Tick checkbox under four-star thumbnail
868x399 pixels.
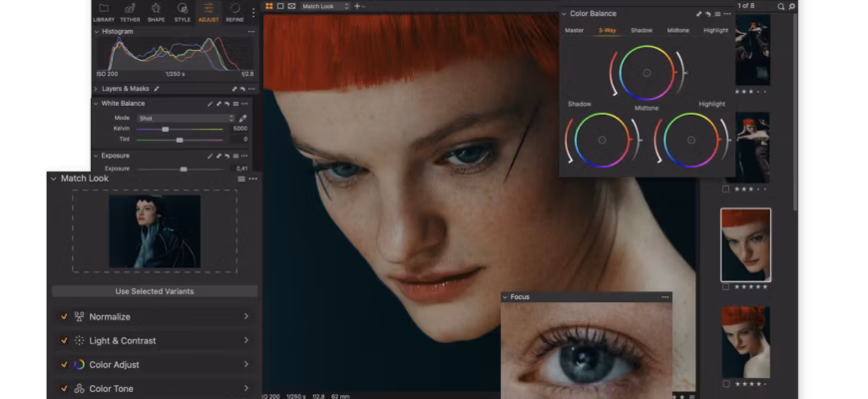[725, 383]
